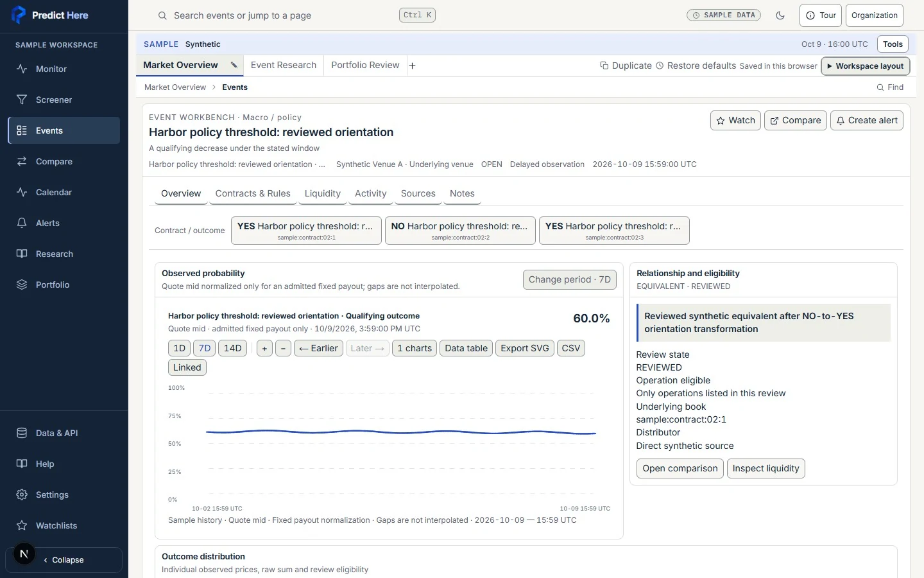Image resolution: width=924 pixels, height=578 pixels.
Task: Click Export SVG button
Action: coord(525,348)
